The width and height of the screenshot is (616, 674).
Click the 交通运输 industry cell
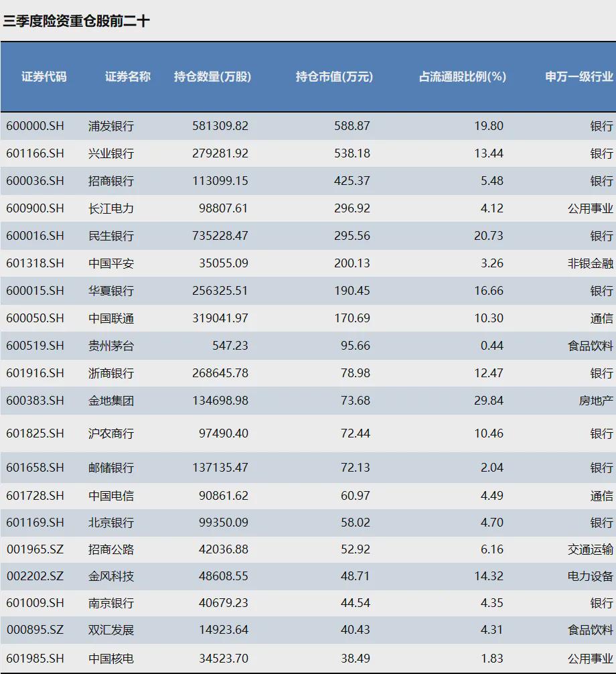point(591,550)
